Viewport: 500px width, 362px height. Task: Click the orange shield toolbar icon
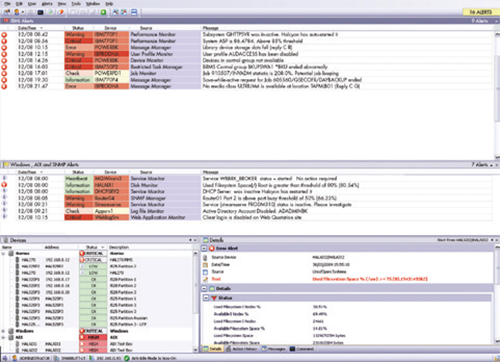[x=61, y=12]
